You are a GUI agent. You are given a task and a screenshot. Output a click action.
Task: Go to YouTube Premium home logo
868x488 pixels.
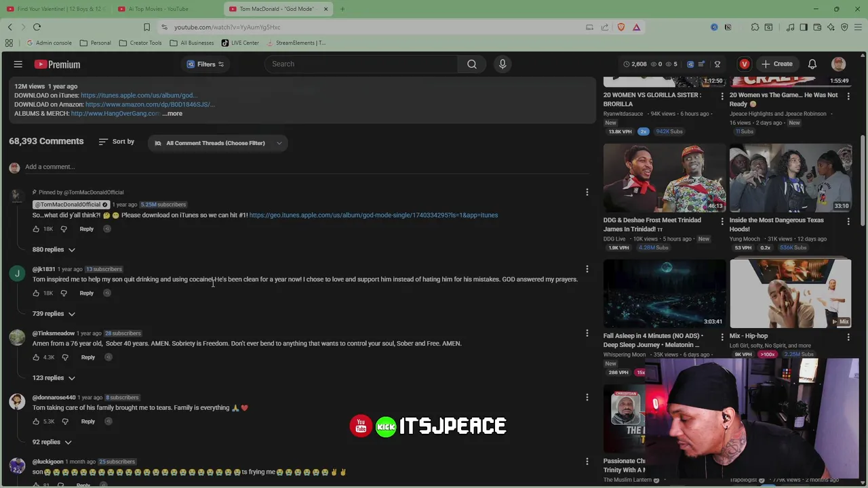58,64
